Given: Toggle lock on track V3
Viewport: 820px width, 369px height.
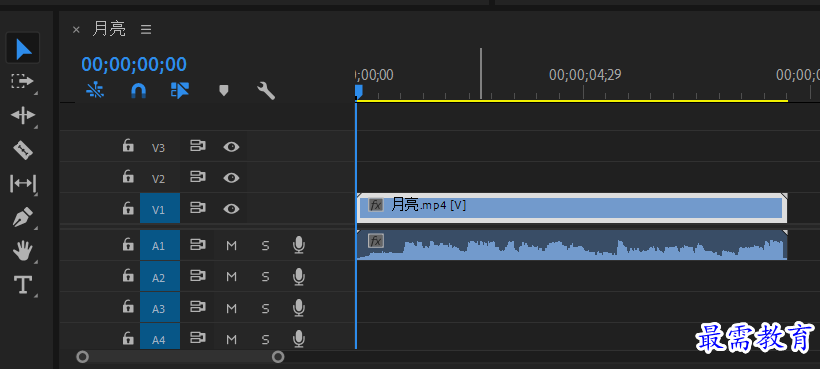Looking at the screenshot, I should coord(128,146).
